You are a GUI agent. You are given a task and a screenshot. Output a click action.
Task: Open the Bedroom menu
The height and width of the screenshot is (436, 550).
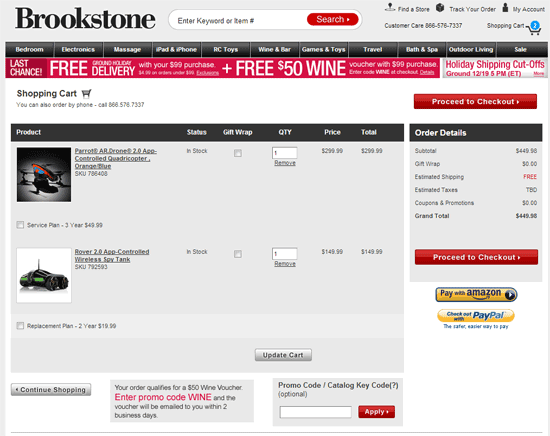point(29,49)
